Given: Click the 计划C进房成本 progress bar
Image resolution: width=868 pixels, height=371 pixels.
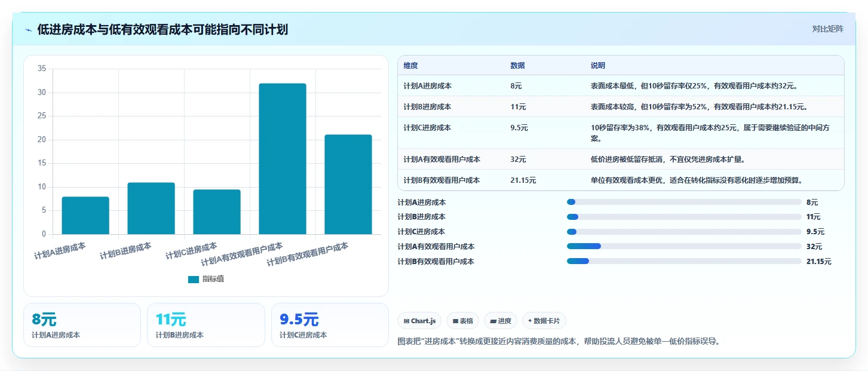Looking at the screenshot, I should click(684, 232).
